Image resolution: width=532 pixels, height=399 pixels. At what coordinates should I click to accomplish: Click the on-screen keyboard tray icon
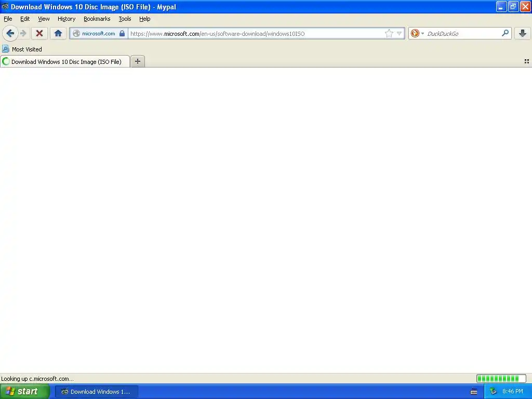474,392
